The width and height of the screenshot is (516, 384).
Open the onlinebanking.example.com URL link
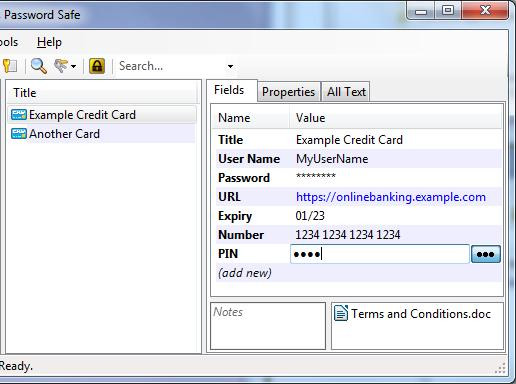tap(391, 197)
